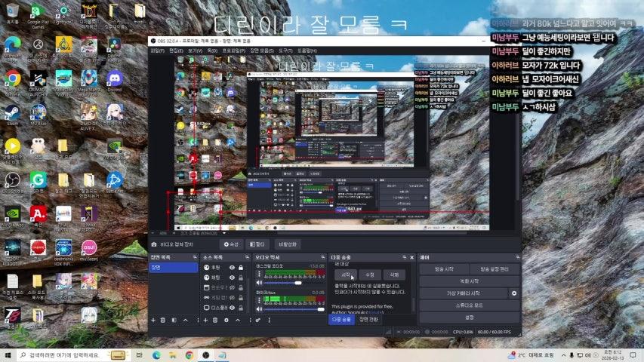Open audio mixer toolbar overflow menu
The width and height of the screenshot is (644, 362).
270,320
